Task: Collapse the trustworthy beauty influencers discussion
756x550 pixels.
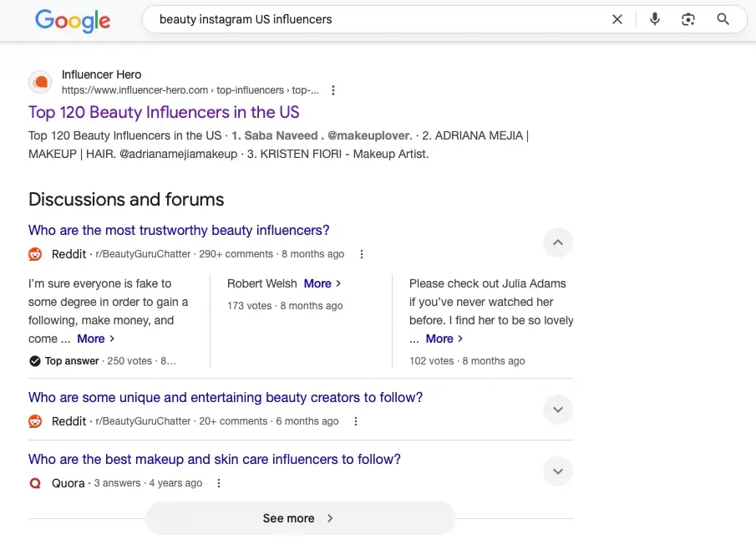Action: [x=558, y=243]
